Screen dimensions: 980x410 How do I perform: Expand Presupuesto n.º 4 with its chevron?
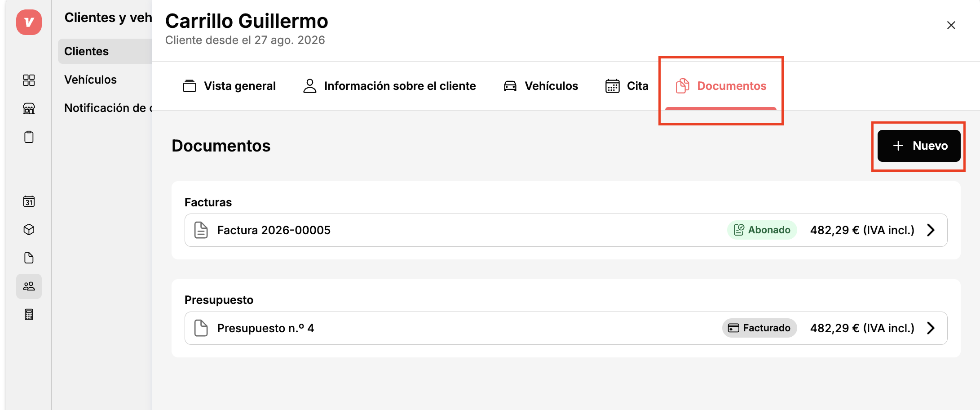[x=931, y=328]
